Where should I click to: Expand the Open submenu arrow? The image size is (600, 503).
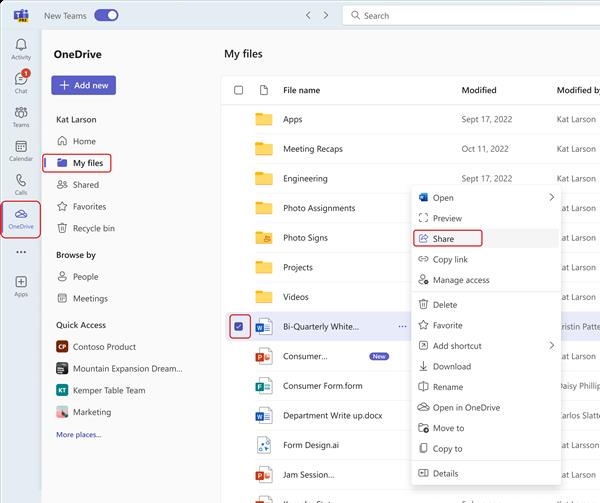[x=551, y=197]
